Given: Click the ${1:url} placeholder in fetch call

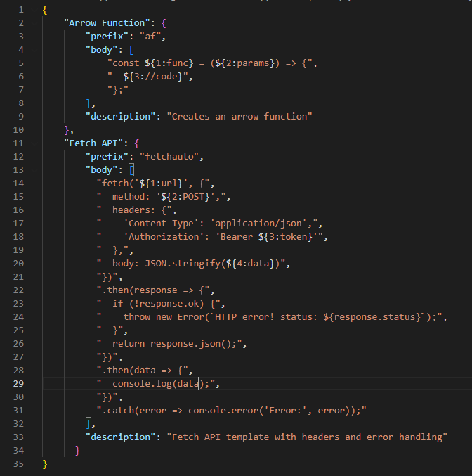Looking at the screenshot, I should [161, 184].
